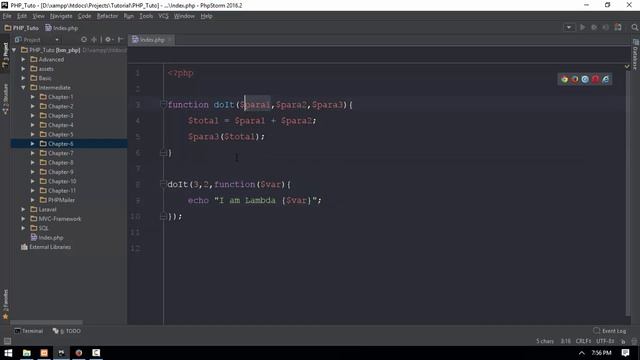Open Search Everywhere magnifier

click(634, 27)
